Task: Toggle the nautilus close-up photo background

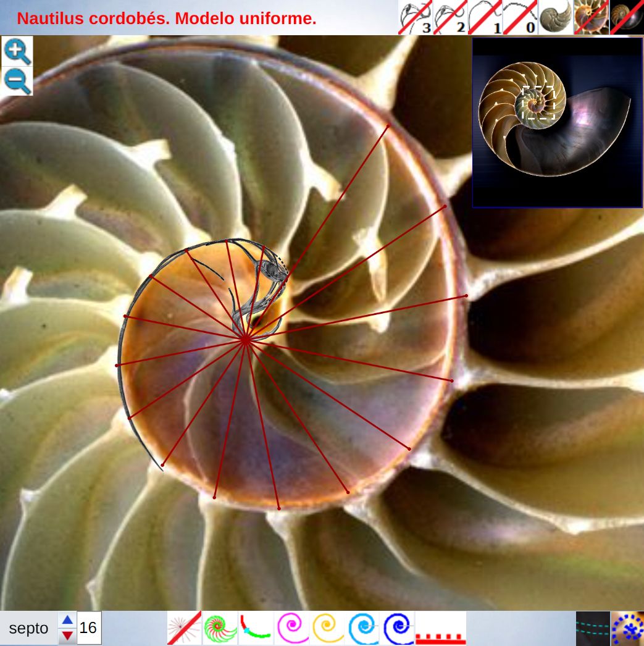Action: point(591,17)
